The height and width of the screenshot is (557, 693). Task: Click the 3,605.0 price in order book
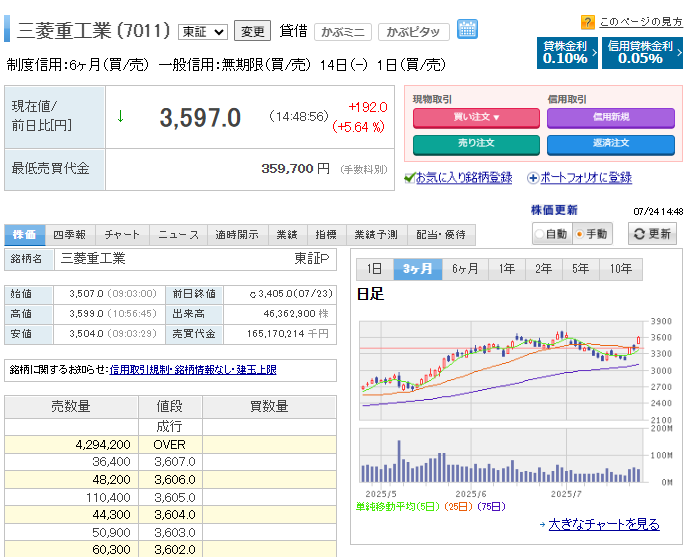[x=175, y=498]
